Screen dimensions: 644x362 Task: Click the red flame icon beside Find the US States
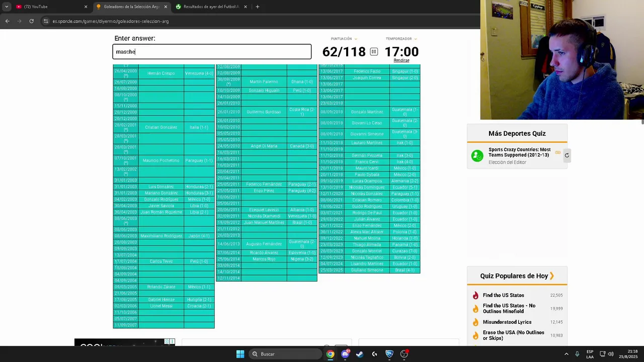[x=475, y=295]
